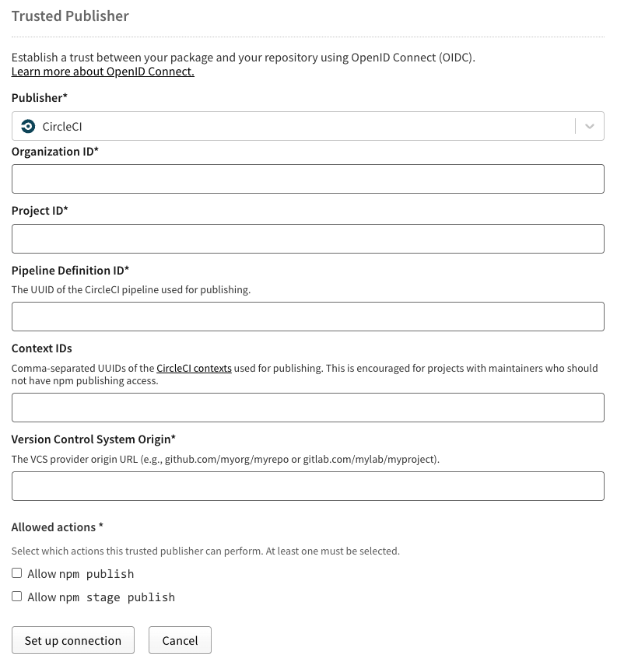The image size is (617, 672).
Task: Focus the Project ID text box
Action: [x=308, y=239]
